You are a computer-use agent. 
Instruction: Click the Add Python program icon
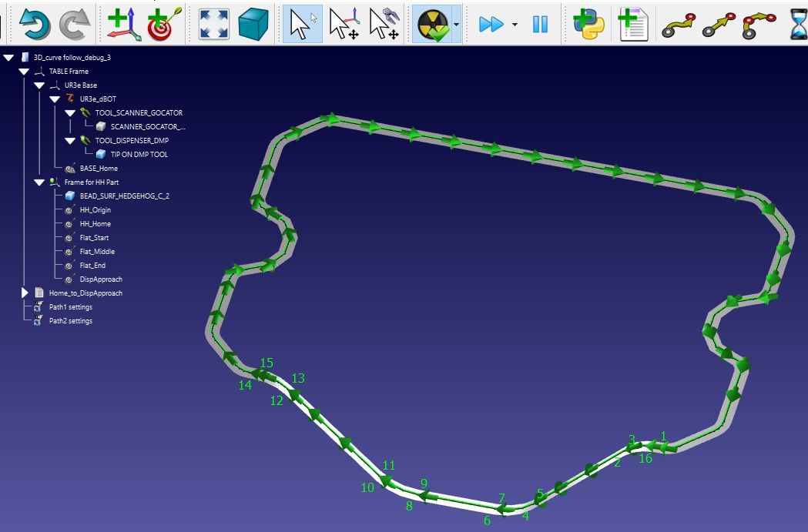coord(589,24)
